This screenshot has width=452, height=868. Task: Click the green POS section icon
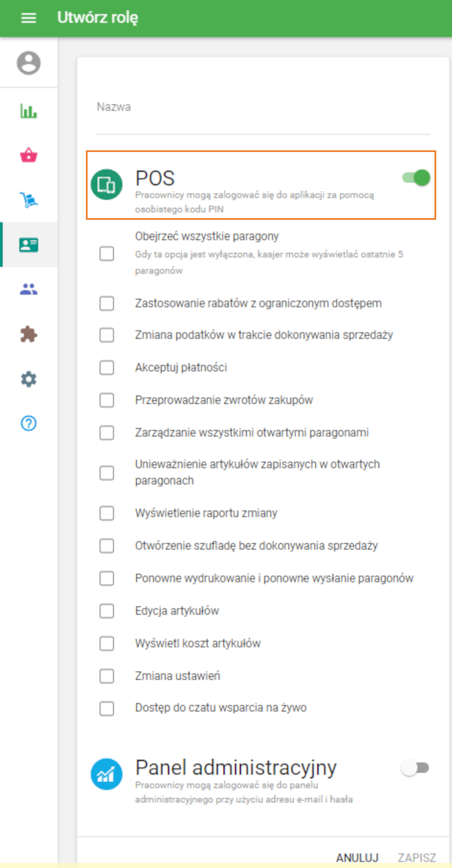[106, 184]
